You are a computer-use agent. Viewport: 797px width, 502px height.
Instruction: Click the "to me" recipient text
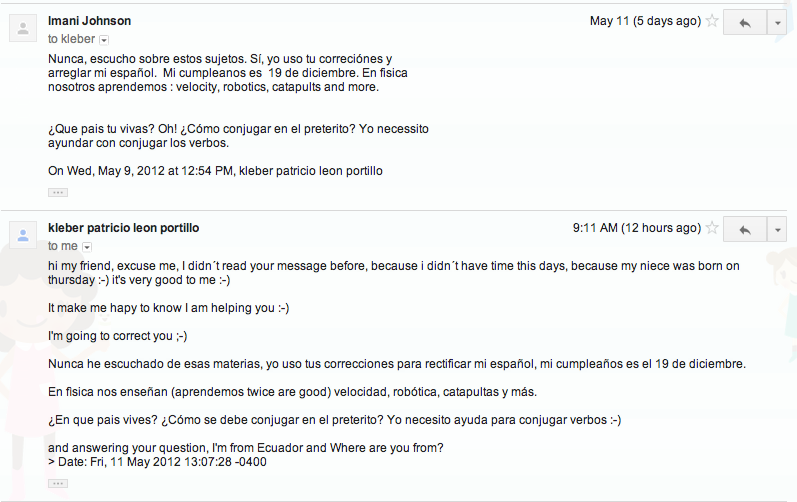click(x=62, y=246)
